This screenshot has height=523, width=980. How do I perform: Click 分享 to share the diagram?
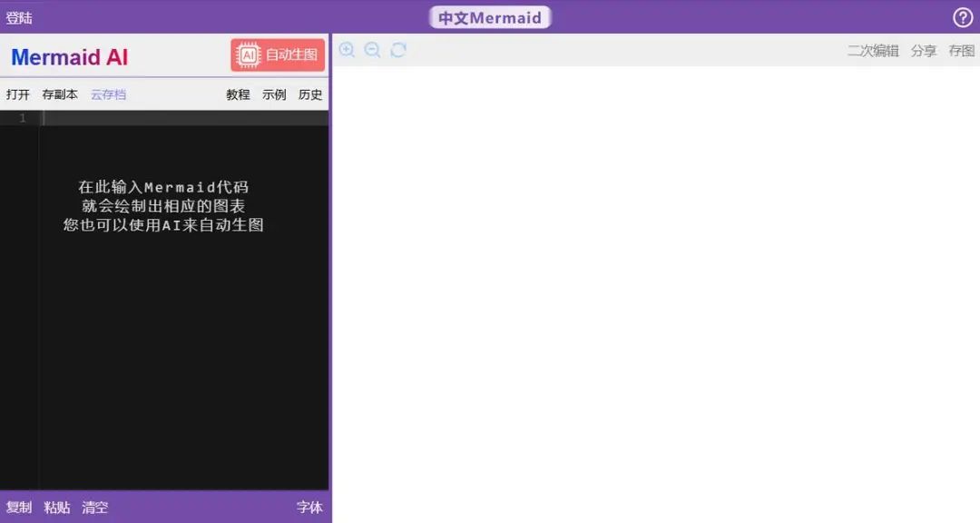coord(924,51)
